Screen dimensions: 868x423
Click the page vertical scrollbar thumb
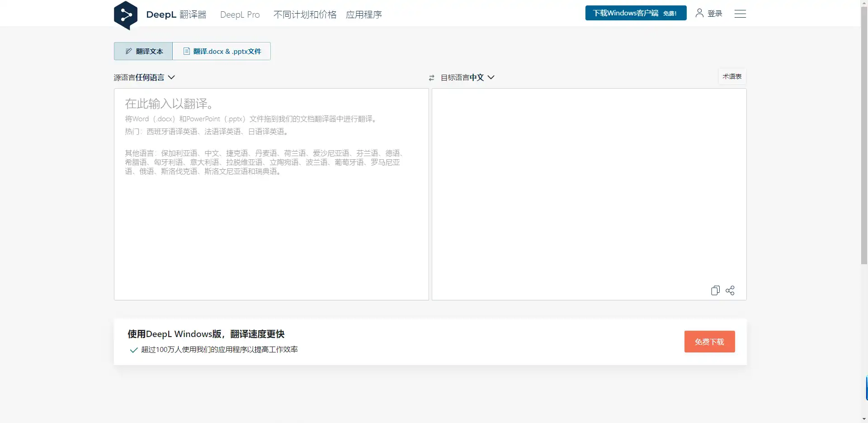coord(864,135)
